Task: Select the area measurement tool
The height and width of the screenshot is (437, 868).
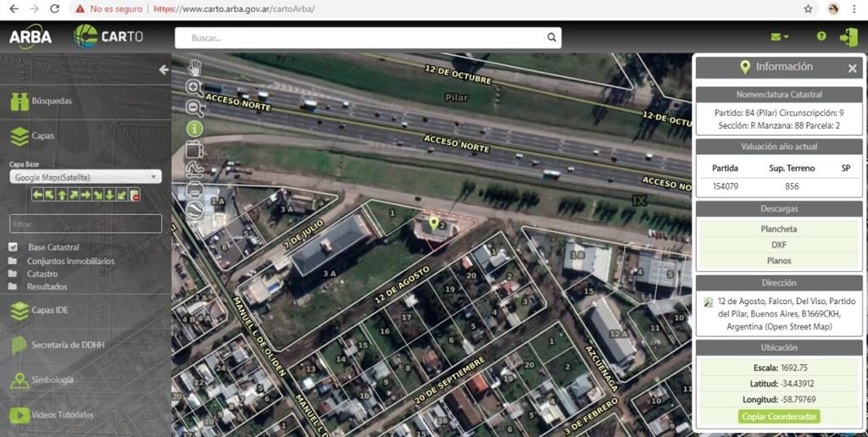Action: coord(194,149)
